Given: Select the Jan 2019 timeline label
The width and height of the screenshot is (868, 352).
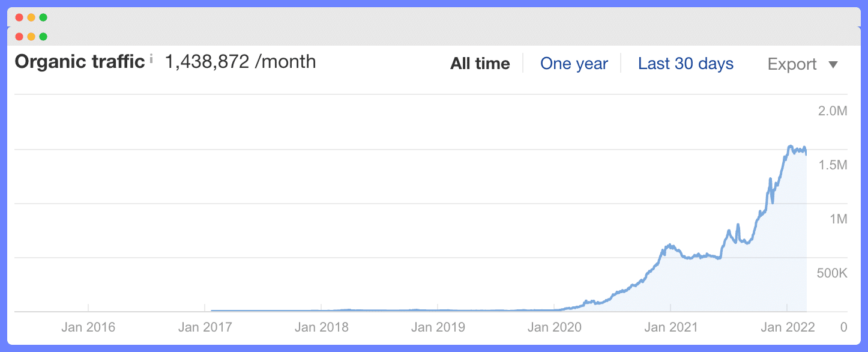Looking at the screenshot, I should coord(438,327).
